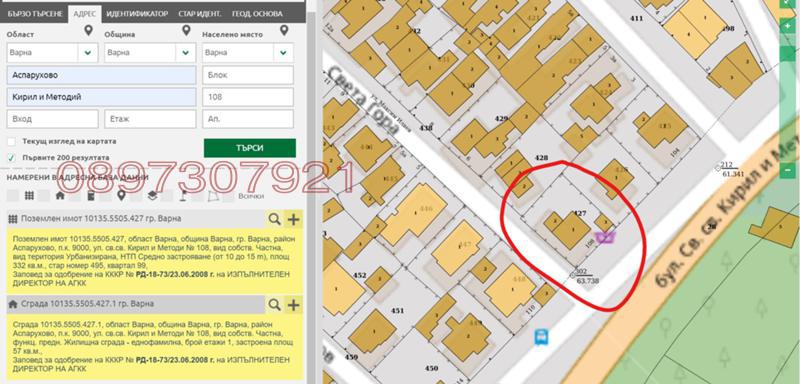
Task: Open the СТАР ИДЕНТ. tab
Action: point(200,14)
